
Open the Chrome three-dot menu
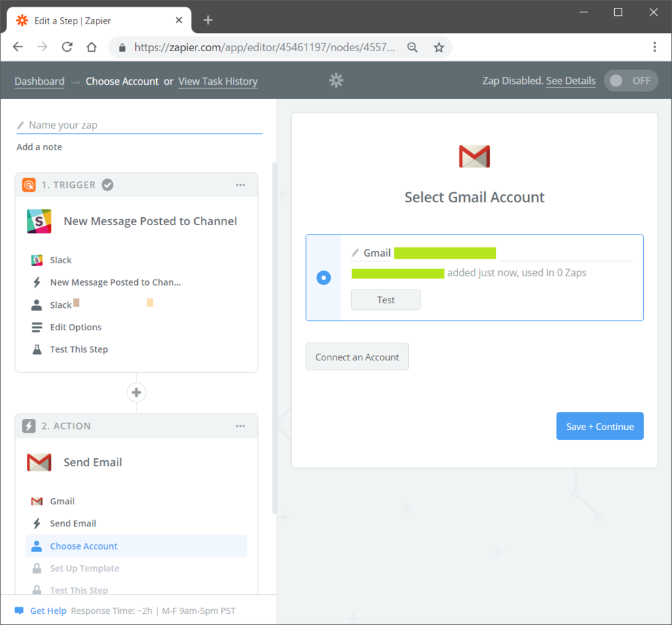pyautogui.click(x=654, y=47)
